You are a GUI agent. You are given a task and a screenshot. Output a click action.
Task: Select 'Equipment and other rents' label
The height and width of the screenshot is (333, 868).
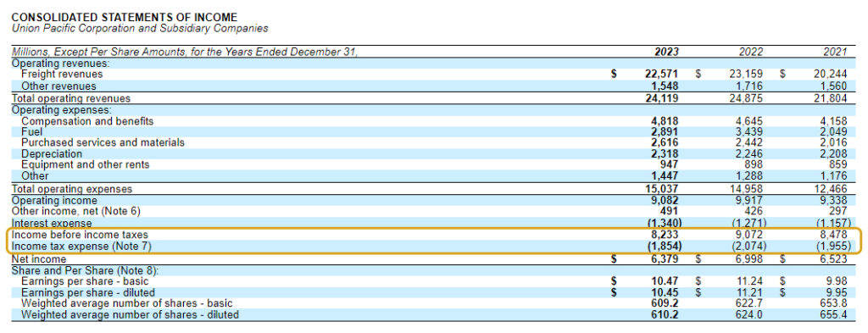coord(86,165)
